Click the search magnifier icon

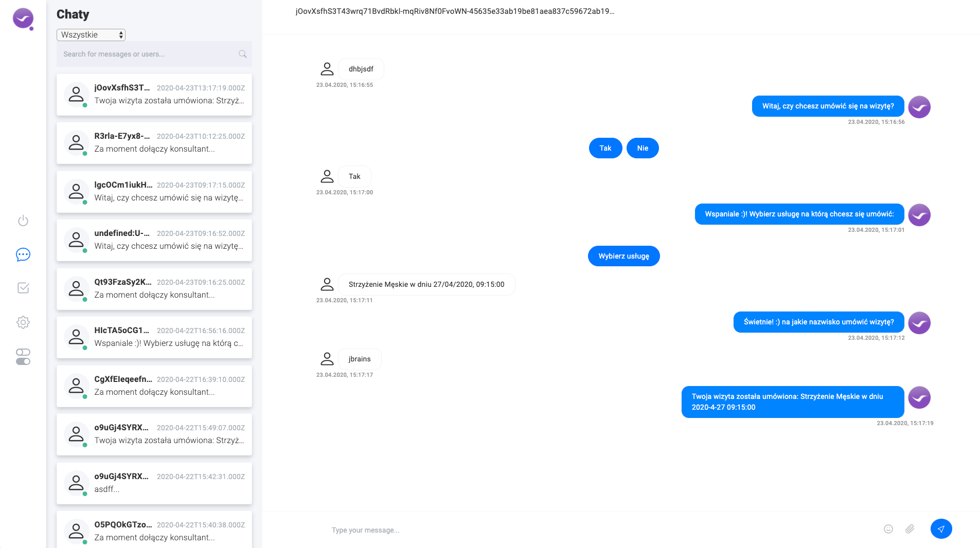point(243,54)
